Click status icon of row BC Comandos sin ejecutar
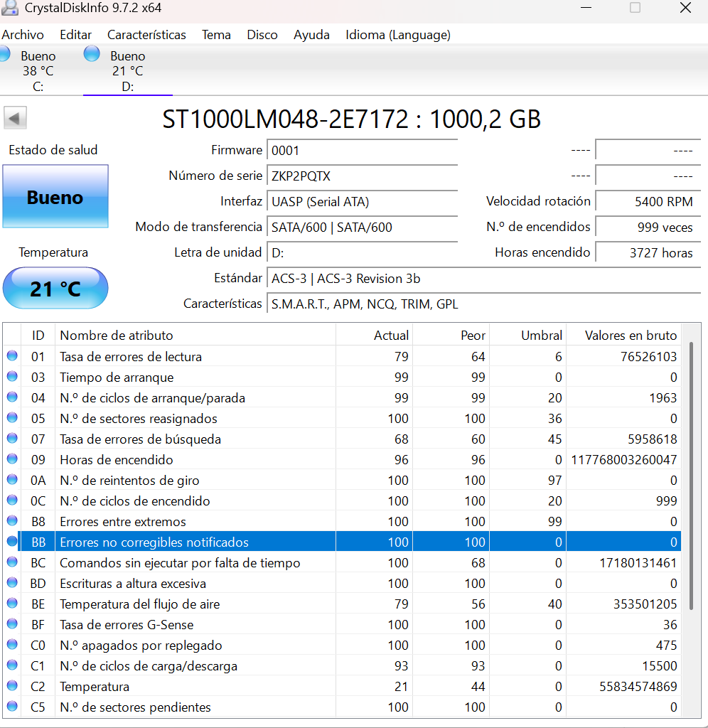Image resolution: width=708 pixels, height=728 pixels. pyautogui.click(x=12, y=562)
